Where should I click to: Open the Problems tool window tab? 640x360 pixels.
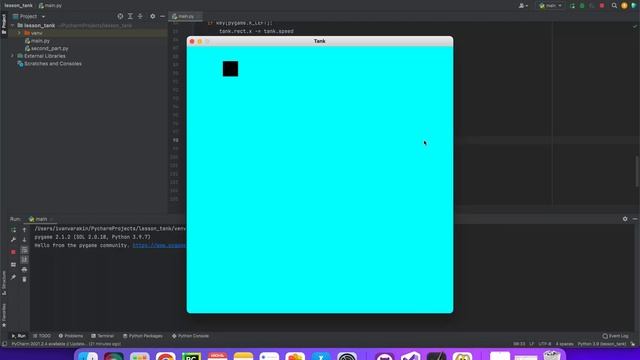[71, 336]
